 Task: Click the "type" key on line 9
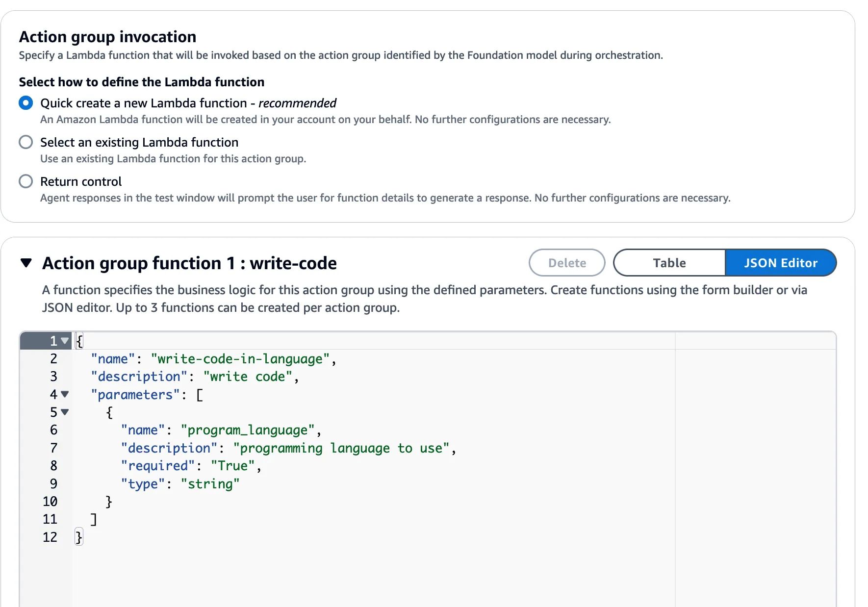click(x=143, y=484)
